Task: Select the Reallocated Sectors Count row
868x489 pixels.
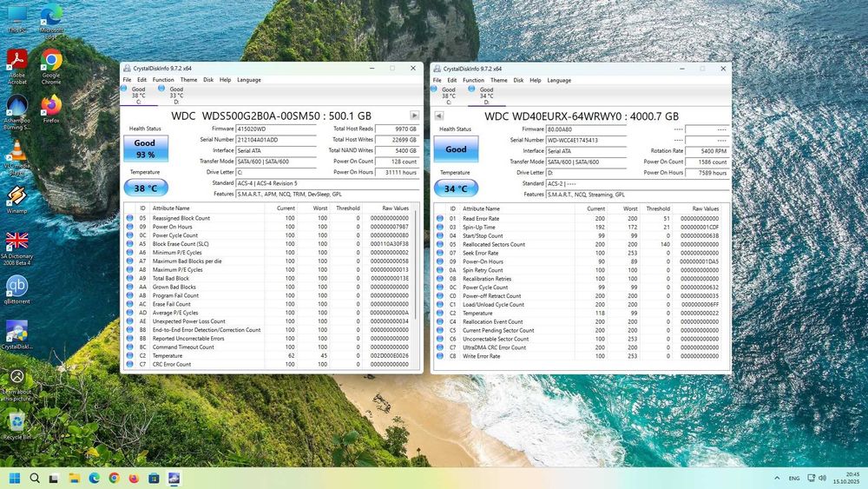Action: [578, 244]
